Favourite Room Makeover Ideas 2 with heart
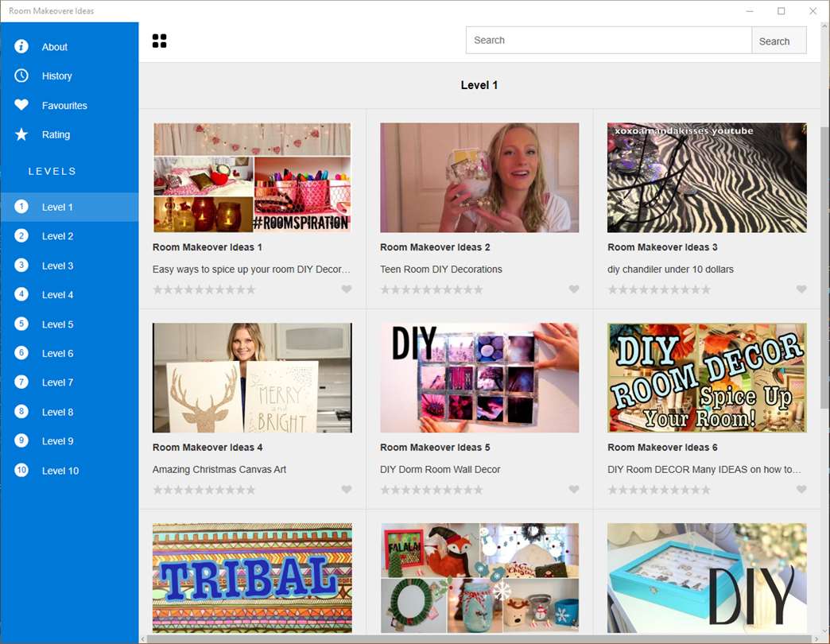The image size is (830, 644). point(574,289)
